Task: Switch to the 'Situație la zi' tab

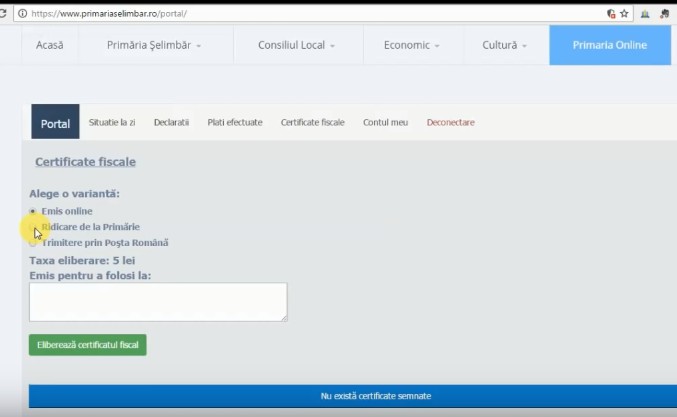Action: tap(112, 122)
